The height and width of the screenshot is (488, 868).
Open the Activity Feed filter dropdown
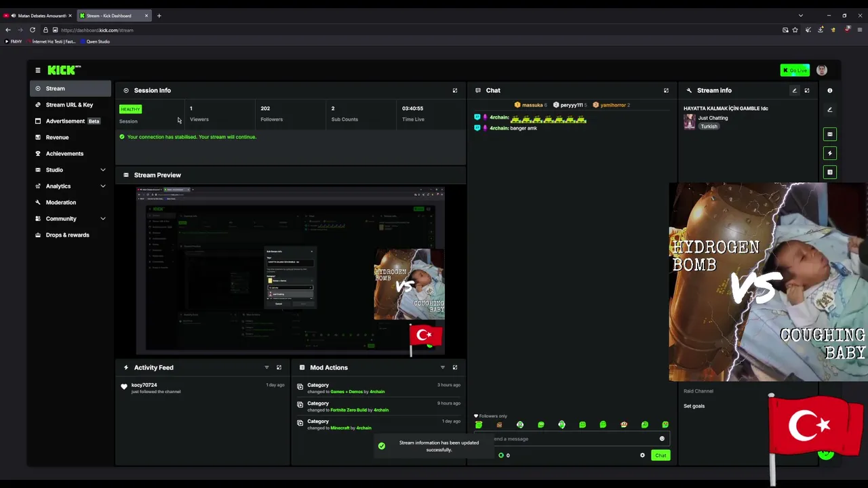(267, 367)
